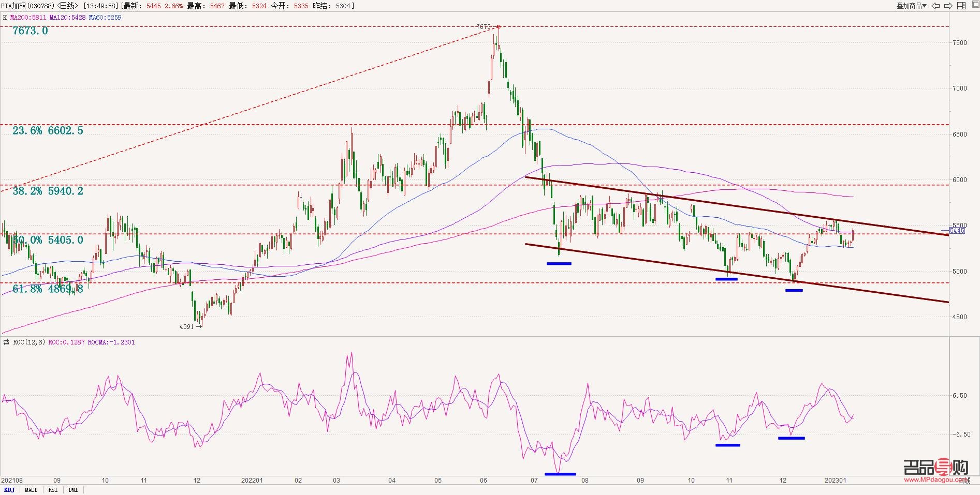Screen dimensions: 980x495
Task: Switch to the MACD indicator tab
Action: [31, 490]
